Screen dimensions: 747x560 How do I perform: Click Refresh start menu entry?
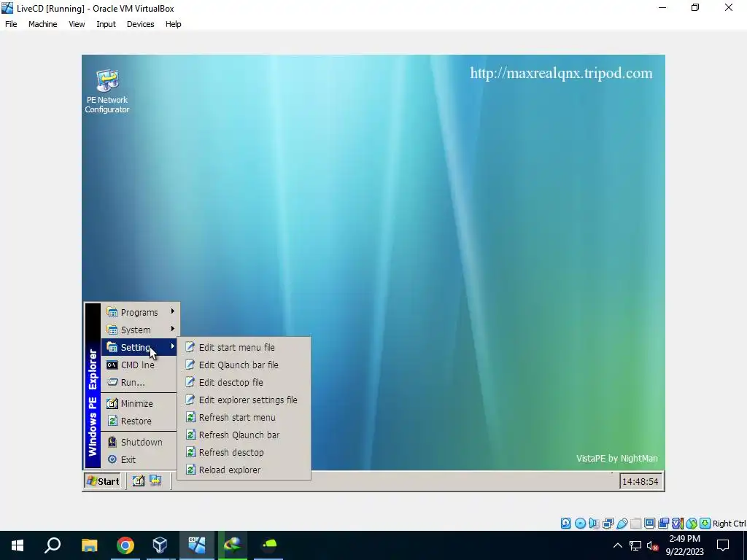[x=244, y=418]
